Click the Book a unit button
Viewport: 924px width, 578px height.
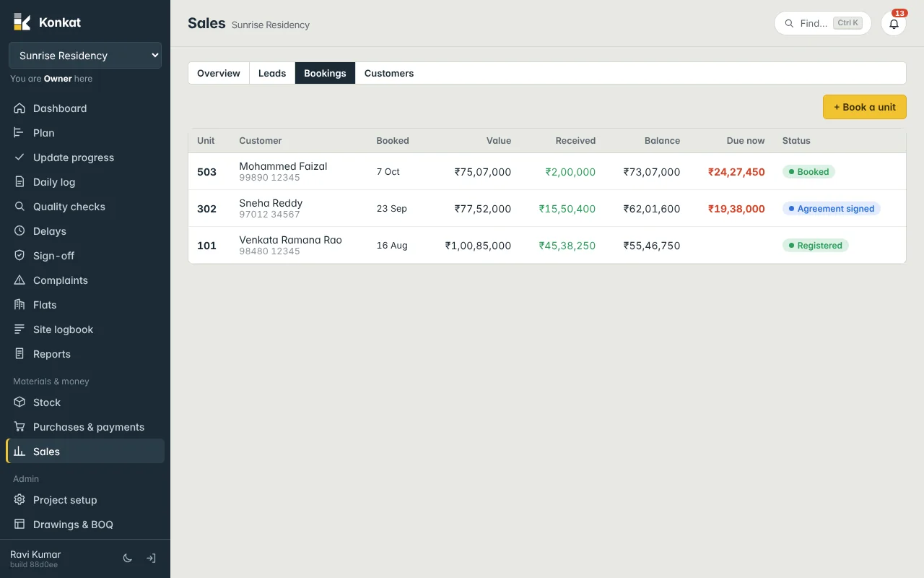tap(865, 107)
